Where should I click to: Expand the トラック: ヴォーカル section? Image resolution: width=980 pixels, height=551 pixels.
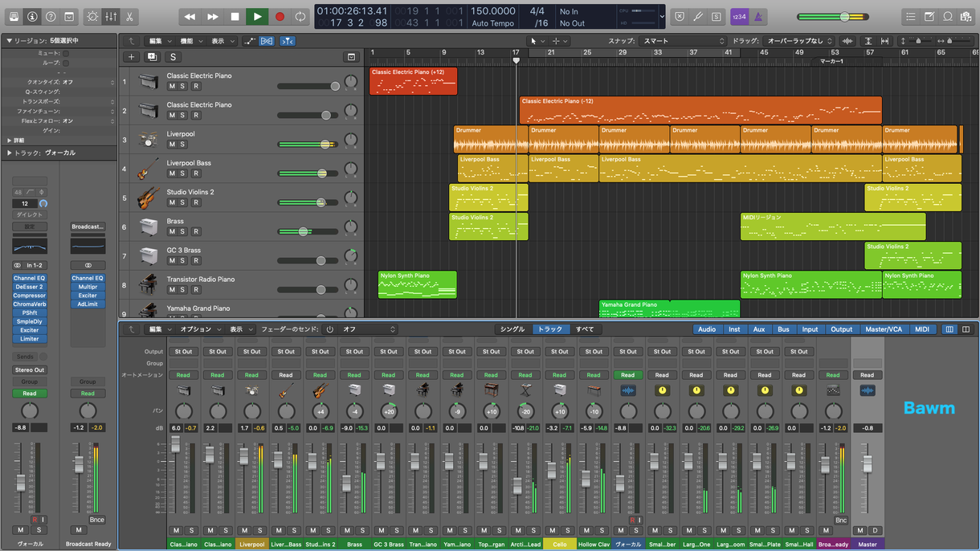click(9, 153)
